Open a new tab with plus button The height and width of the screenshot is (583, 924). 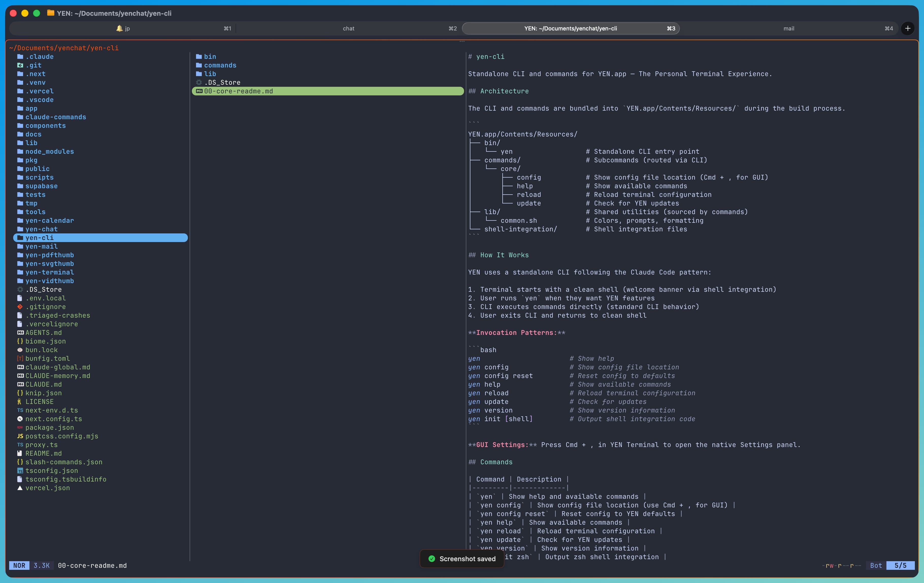click(907, 28)
